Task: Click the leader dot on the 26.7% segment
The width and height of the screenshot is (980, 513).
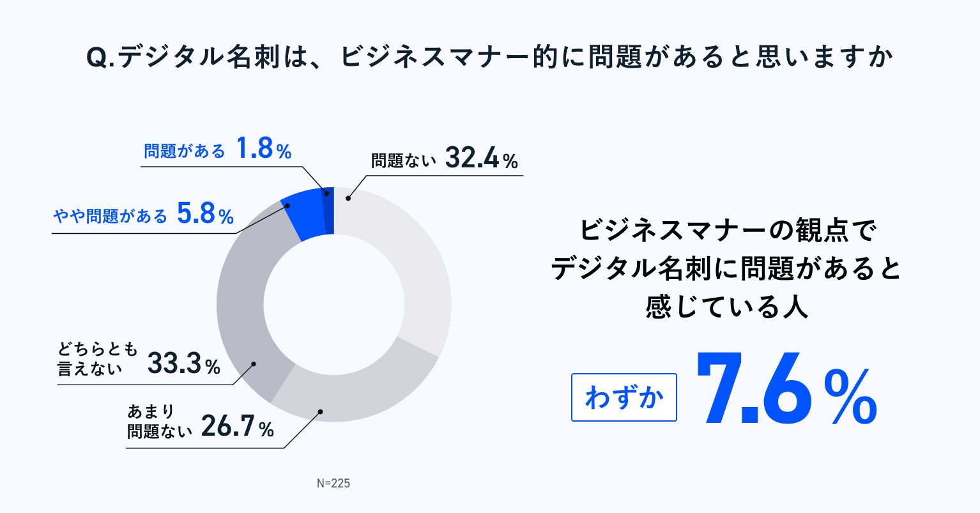Action: [321, 411]
